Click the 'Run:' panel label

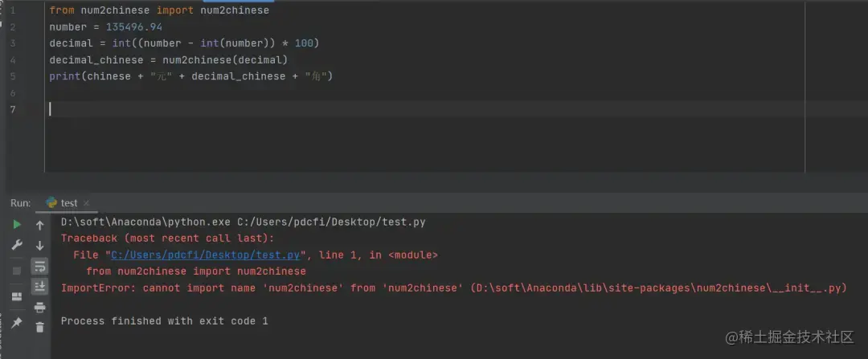[20, 203]
